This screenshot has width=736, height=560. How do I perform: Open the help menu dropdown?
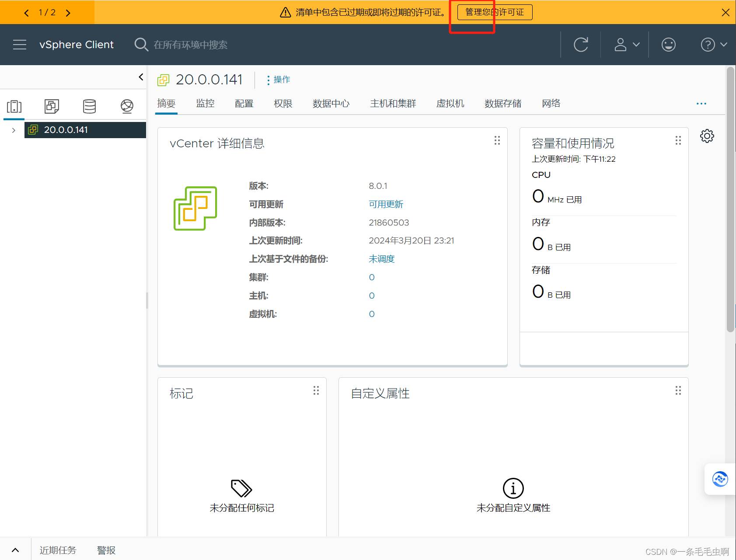click(x=713, y=45)
